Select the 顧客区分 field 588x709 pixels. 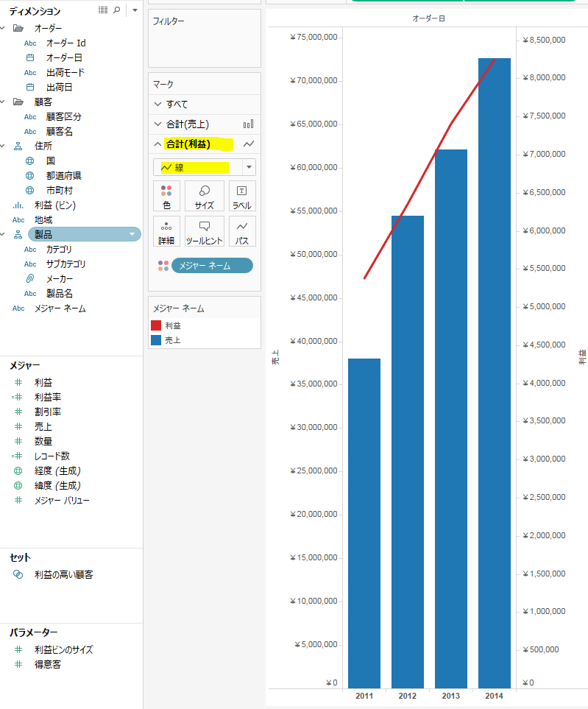[x=64, y=116]
